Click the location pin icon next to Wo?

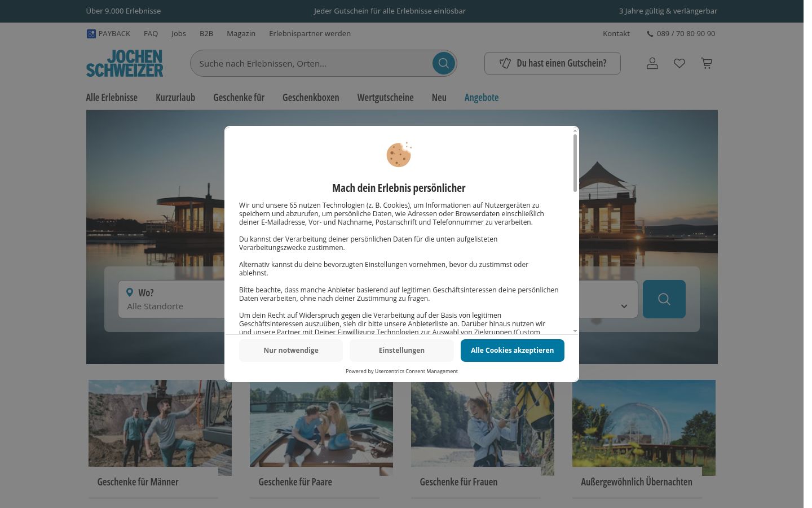click(130, 292)
